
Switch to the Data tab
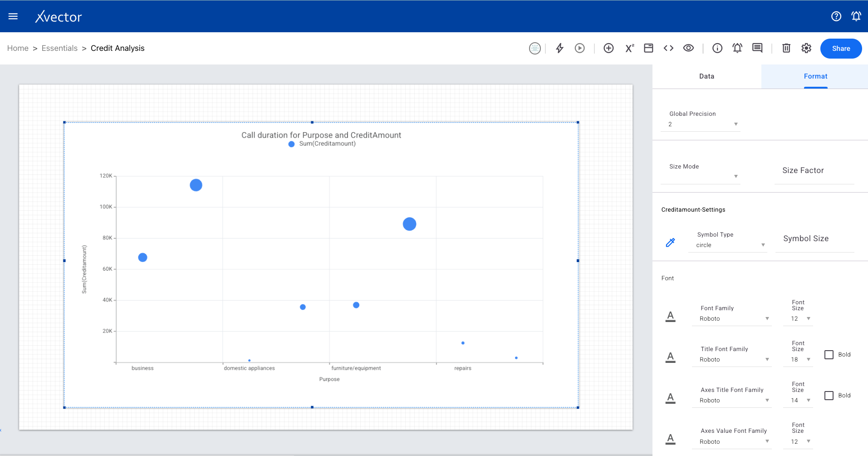pyautogui.click(x=706, y=76)
